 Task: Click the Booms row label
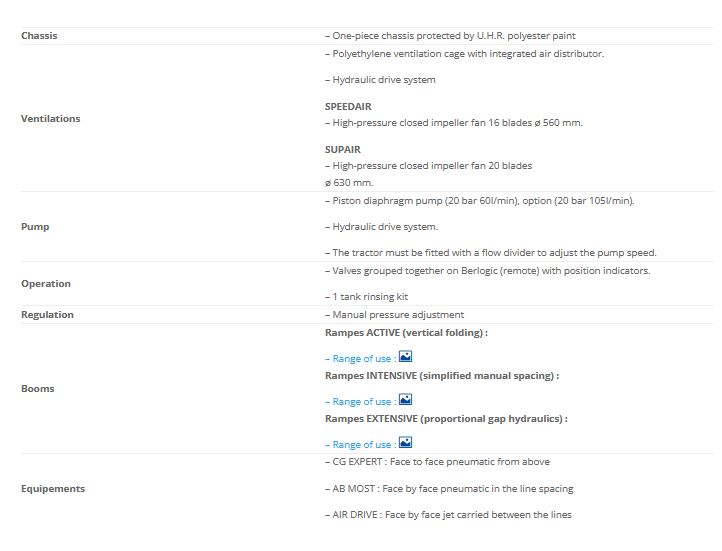click(x=38, y=388)
